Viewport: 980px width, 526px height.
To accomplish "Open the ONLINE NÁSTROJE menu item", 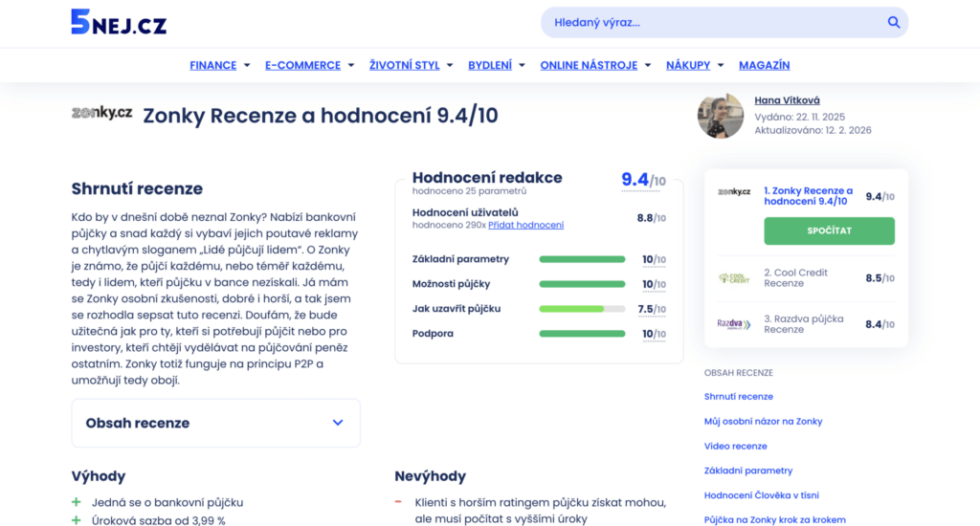I will click(x=589, y=66).
